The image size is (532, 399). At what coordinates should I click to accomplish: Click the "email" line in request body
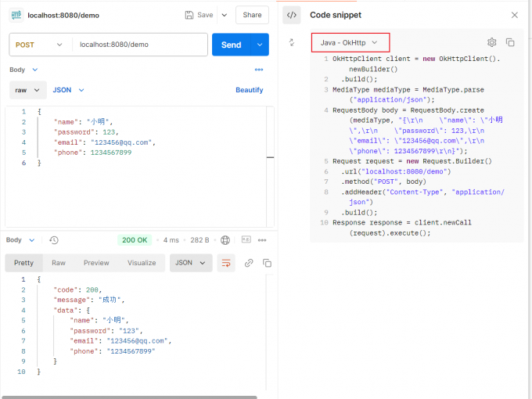[105, 142]
